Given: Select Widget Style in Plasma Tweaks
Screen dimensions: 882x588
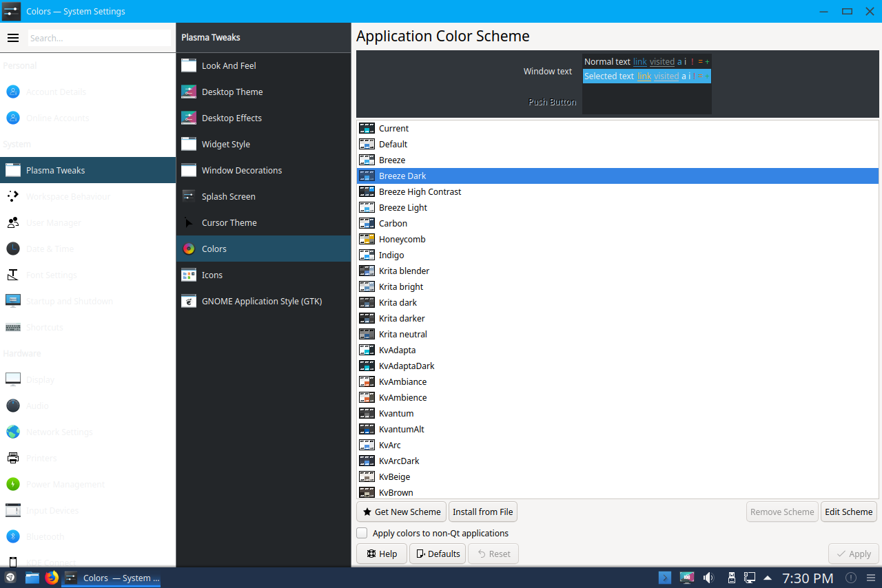Looking at the screenshot, I should pyautogui.click(x=225, y=144).
